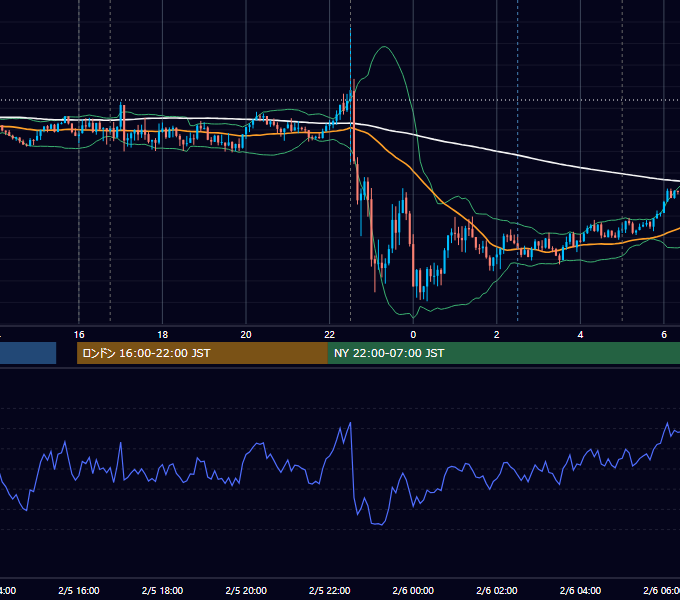
Task: Click the blue session bar left of ロンドン
Action: click(28, 353)
